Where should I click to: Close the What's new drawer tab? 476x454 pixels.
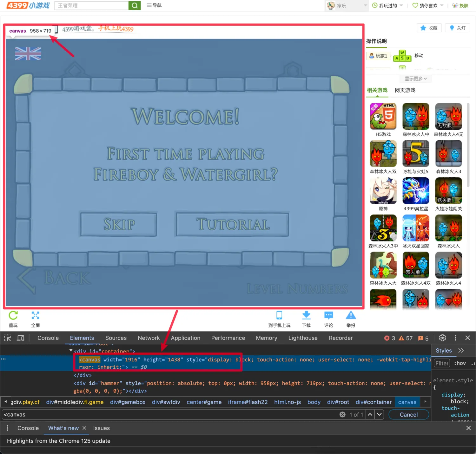[84, 428]
